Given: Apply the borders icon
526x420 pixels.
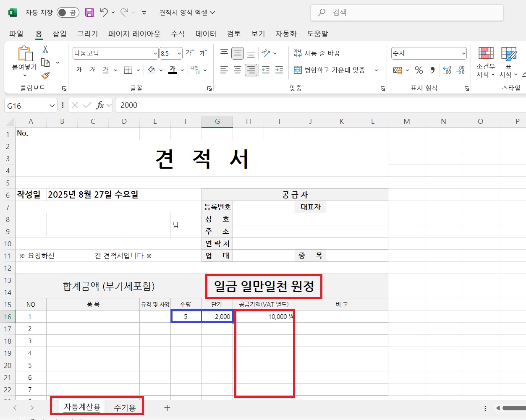Looking at the screenshot, I should coord(128,70).
